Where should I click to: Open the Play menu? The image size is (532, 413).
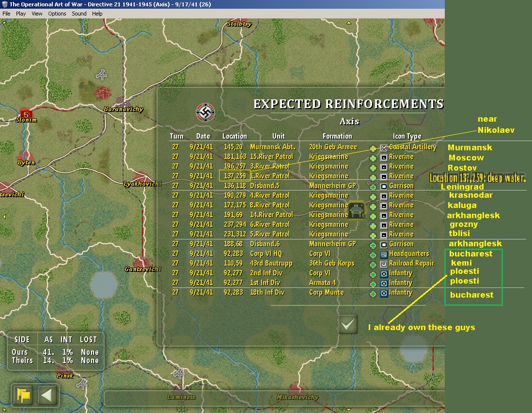tap(21, 14)
